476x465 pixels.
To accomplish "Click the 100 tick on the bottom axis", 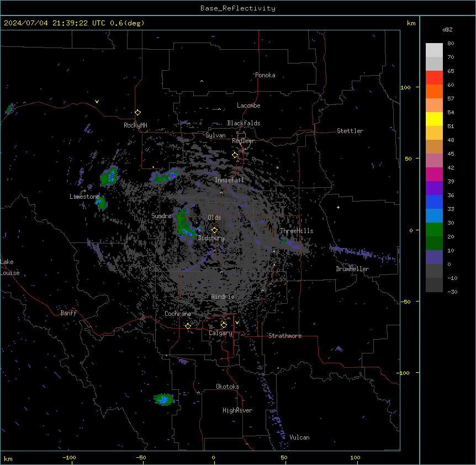I will click(355, 457).
